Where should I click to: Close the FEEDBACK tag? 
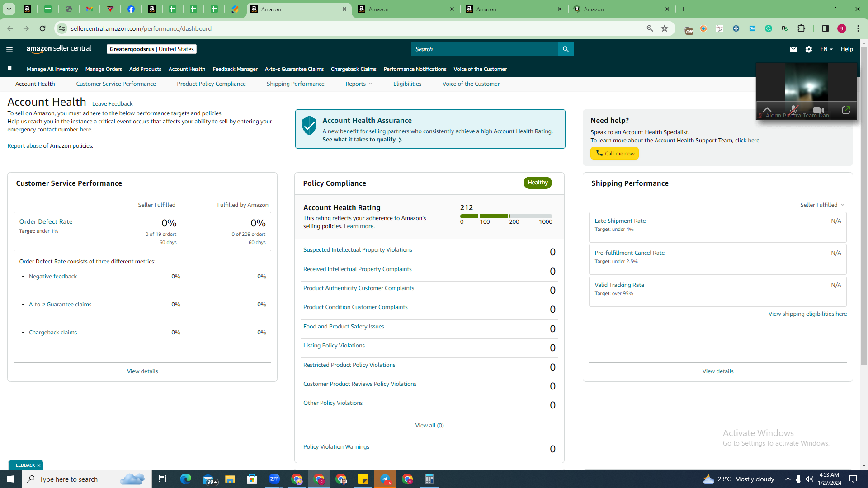tap(39, 465)
